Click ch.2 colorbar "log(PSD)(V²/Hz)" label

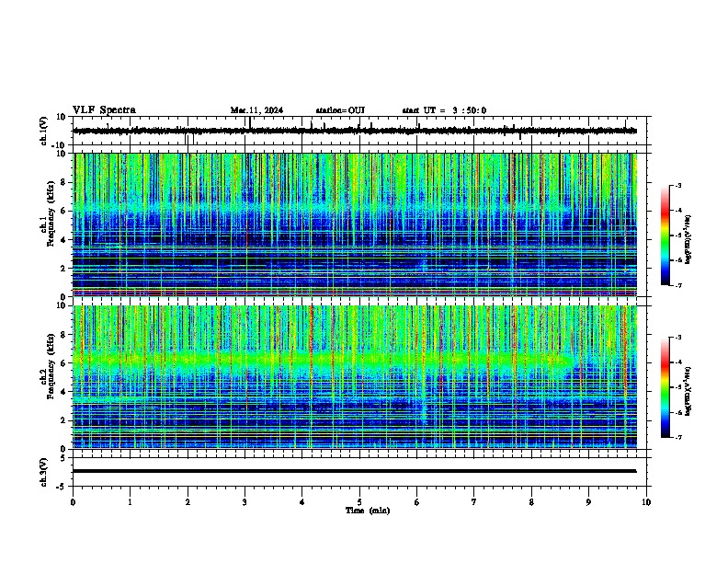coord(688,391)
